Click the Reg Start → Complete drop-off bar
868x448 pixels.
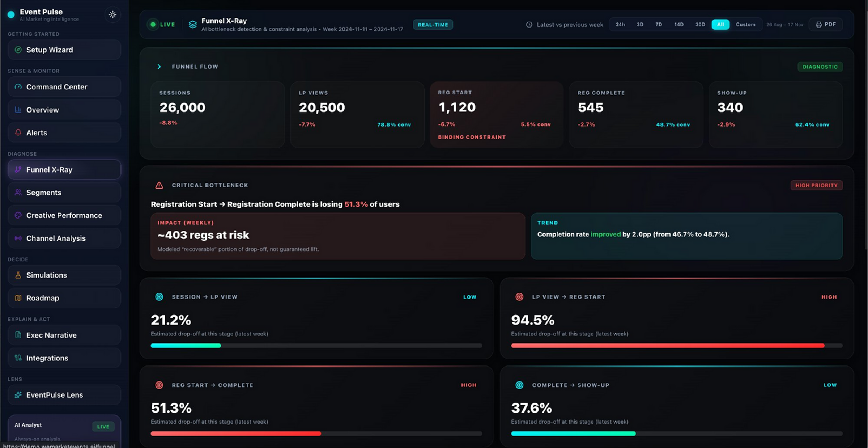pyautogui.click(x=316, y=434)
